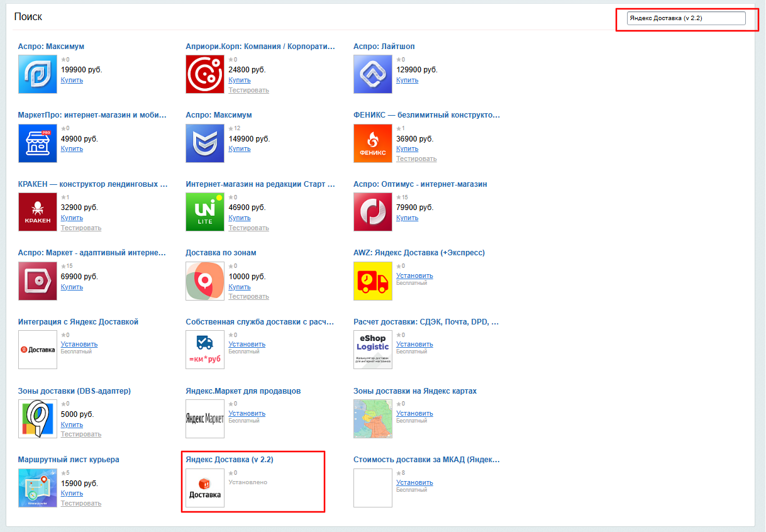Image resolution: width=766 pixels, height=532 pixels.
Task: Click the Установлено status text
Action: (x=248, y=482)
